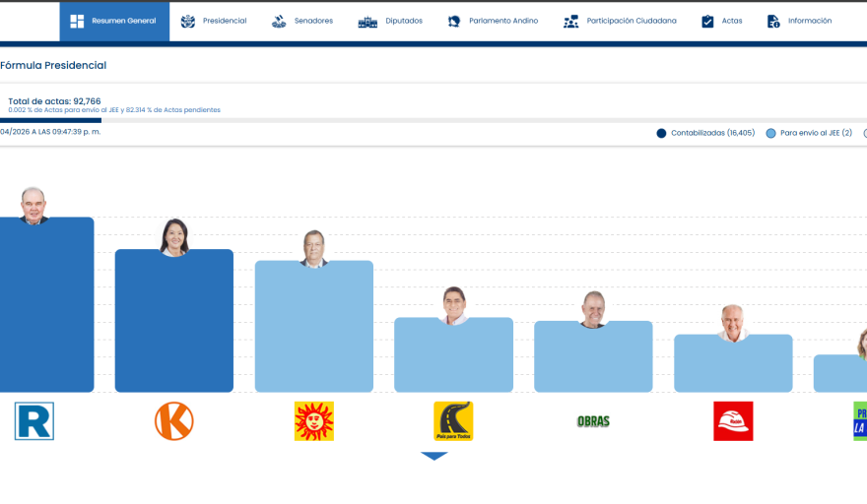The image size is (867, 504).
Task: Expand details with the blue down arrow
Action: pyautogui.click(x=434, y=456)
